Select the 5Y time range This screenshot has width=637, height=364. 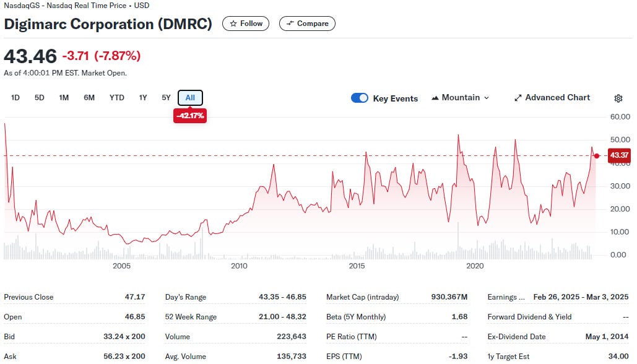tap(166, 98)
